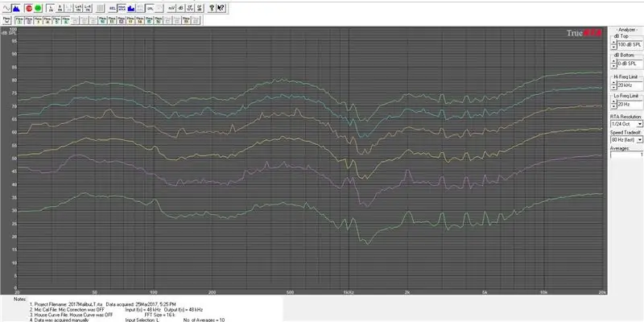Viewport: 644px width, 322px height.
Task: Click the red Stop button
Action: (29, 8)
